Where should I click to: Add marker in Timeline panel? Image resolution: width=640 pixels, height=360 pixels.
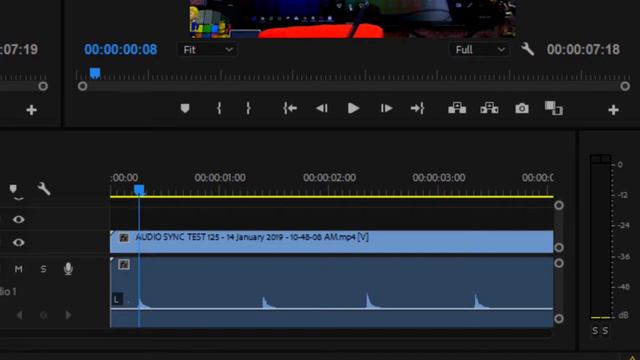click(x=13, y=189)
